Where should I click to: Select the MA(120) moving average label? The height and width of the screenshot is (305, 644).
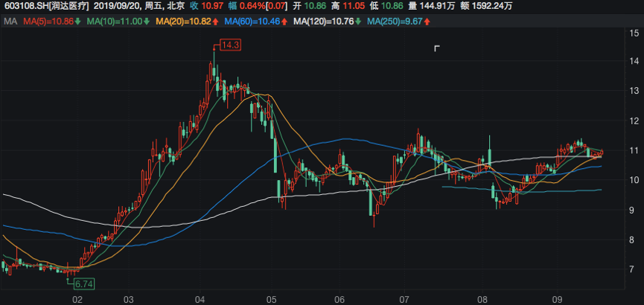click(x=323, y=21)
